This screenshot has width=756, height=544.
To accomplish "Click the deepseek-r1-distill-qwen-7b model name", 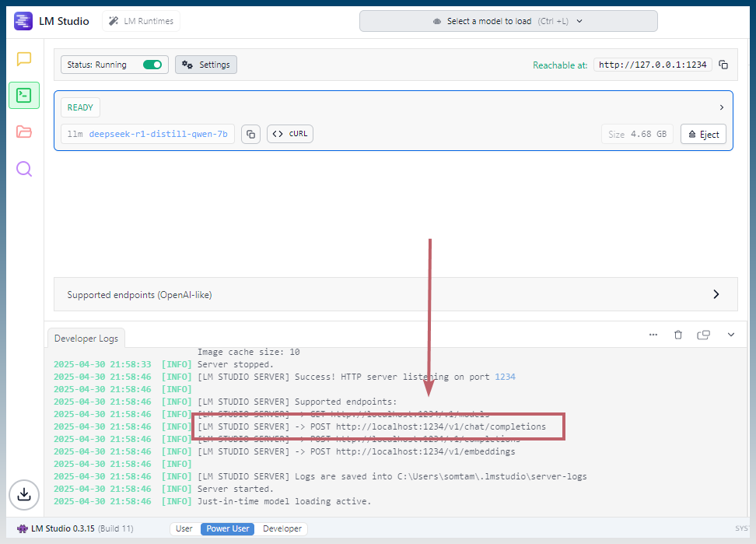I will (158, 134).
